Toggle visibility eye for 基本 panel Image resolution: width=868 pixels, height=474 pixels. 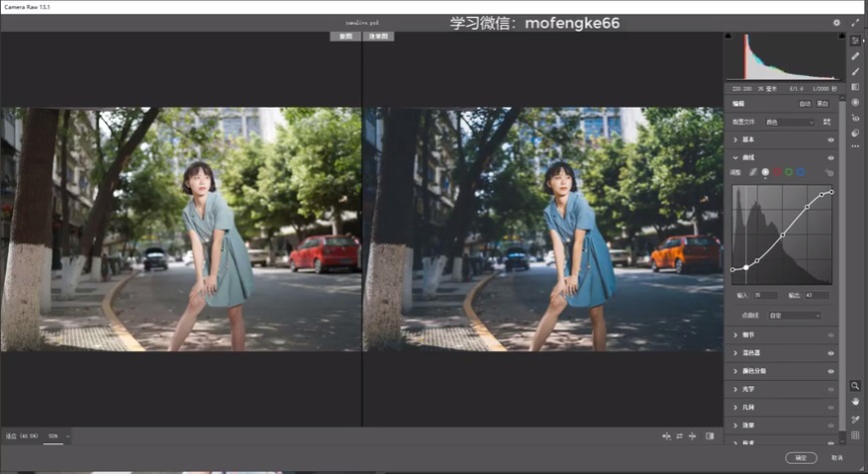click(x=830, y=140)
